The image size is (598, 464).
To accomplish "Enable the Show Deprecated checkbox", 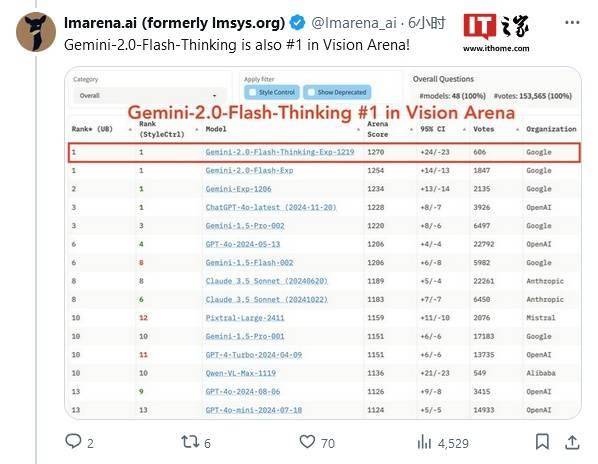I will coord(311,92).
